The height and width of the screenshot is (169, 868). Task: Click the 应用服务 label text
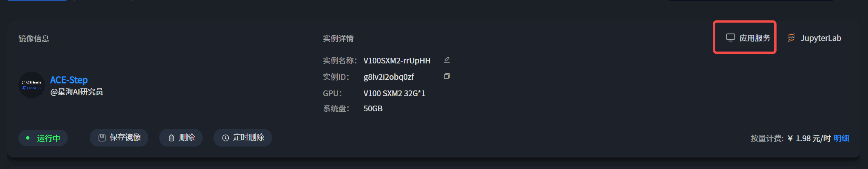[754, 38]
